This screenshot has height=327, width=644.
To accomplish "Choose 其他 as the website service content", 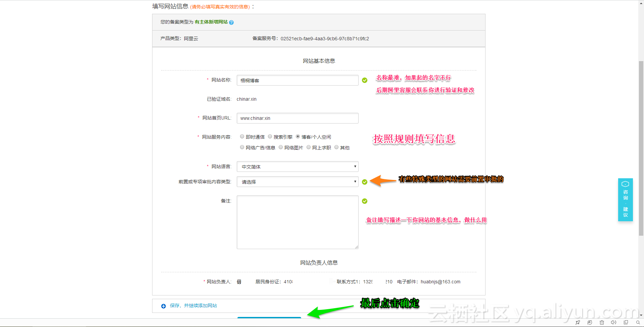I will pos(336,147).
